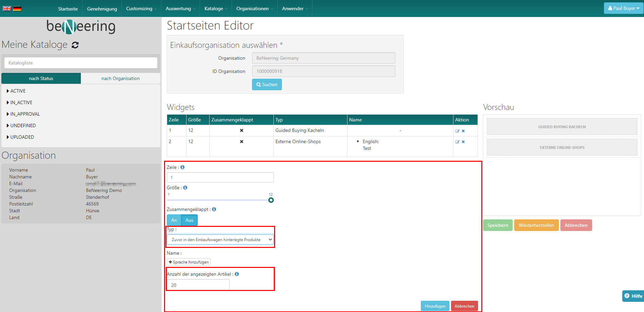Image resolution: width=644 pixels, height=312 pixels.
Task: Edit the Guided Buying Kacheln widget row
Action: tap(457, 131)
